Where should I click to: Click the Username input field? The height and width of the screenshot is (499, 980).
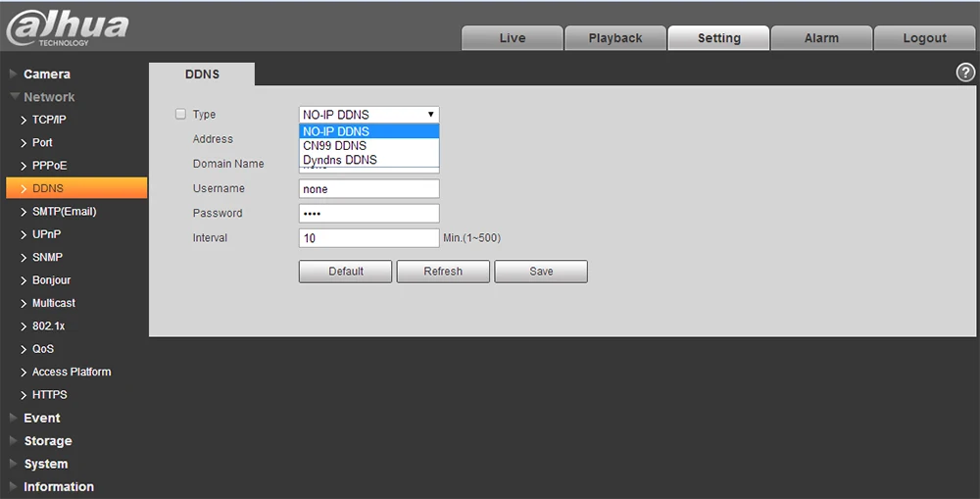click(369, 189)
